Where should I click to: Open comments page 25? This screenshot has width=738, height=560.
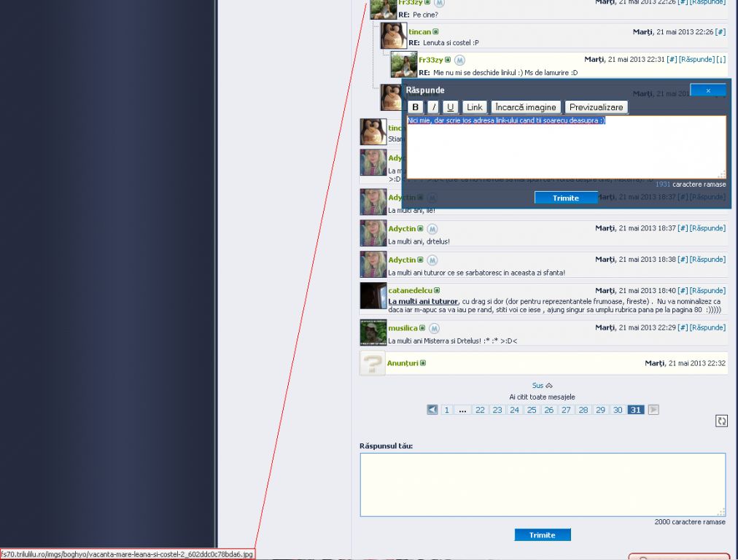point(532,410)
